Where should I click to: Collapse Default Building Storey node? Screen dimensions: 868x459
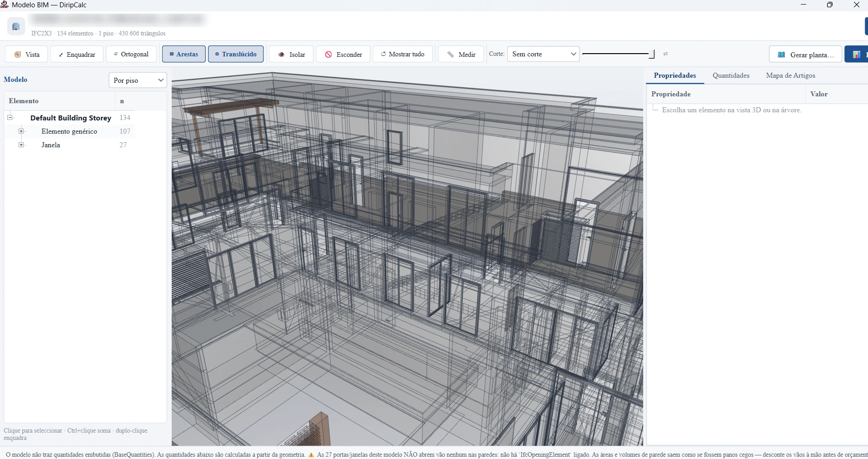point(10,118)
